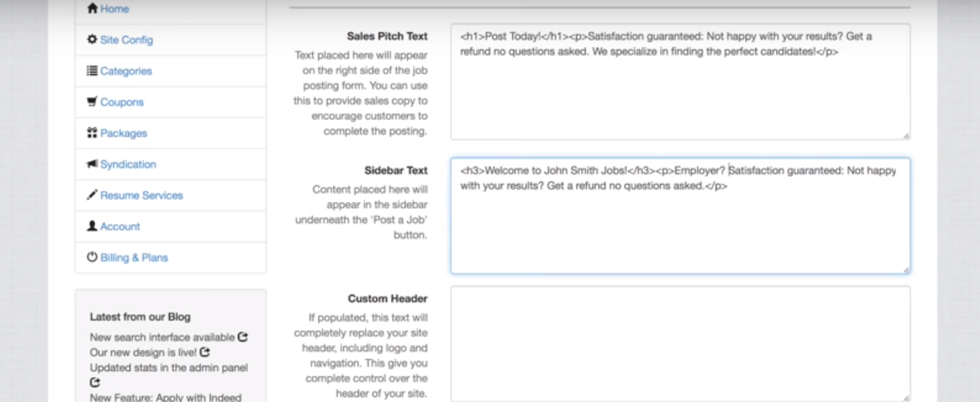The image size is (980, 402).
Task: Open the Site Config menu item
Action: (x=126, y=40)
